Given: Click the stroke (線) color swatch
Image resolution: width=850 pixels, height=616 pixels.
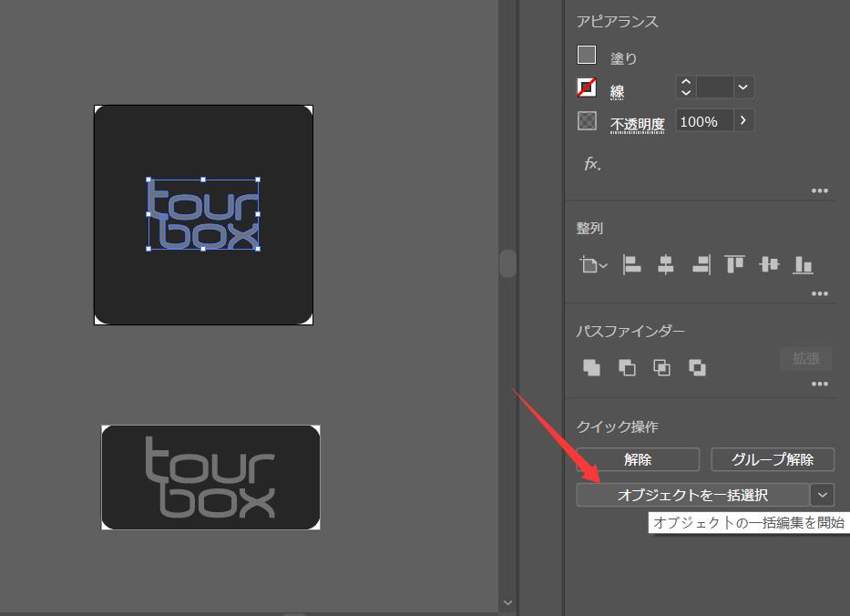Looking at the screenshot, I should (587, 87).
